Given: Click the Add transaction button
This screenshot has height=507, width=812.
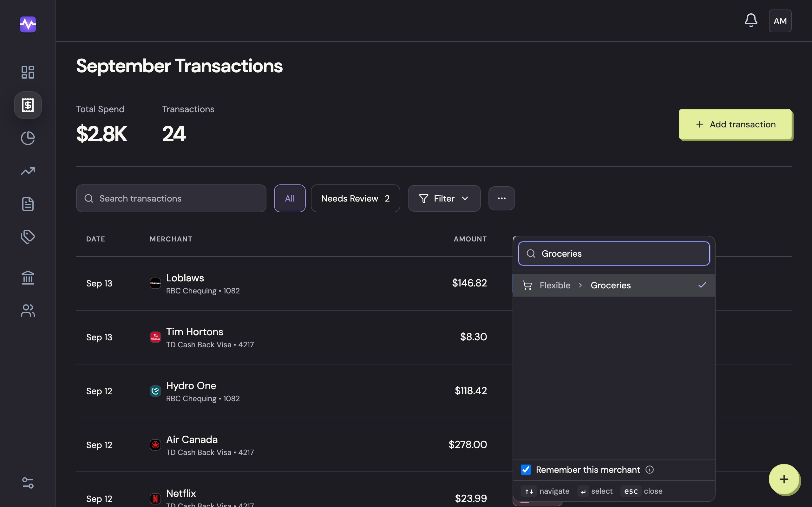Looking at the screenshot, I should tap(736, 125).
